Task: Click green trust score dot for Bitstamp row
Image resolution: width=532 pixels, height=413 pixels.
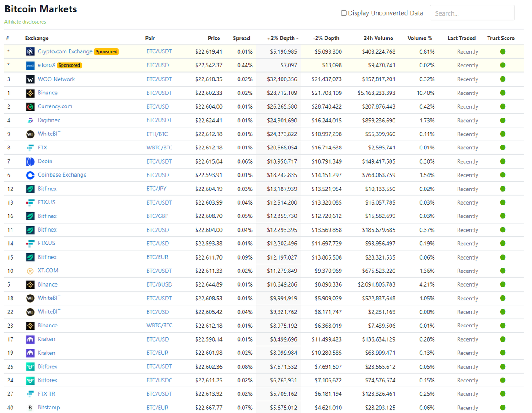Action: 503,408
